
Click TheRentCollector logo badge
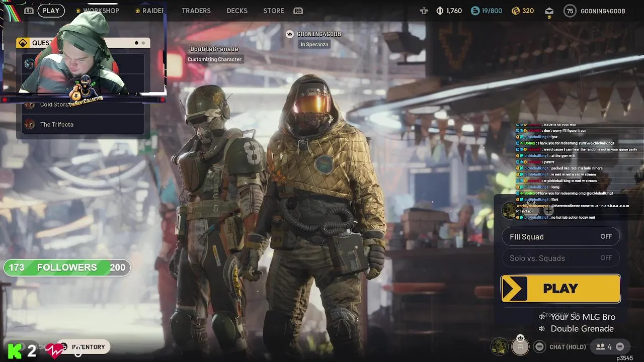click(x=85, y=90)
